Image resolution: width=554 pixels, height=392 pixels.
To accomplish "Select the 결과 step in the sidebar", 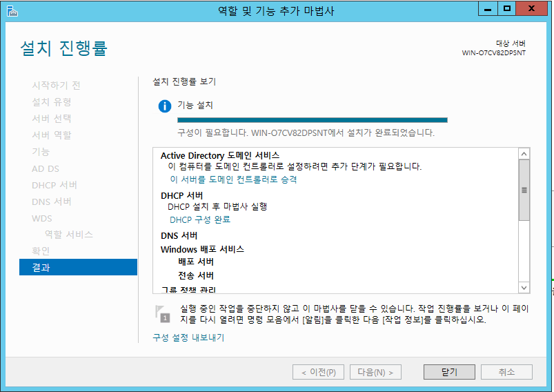I will (78, 267).
